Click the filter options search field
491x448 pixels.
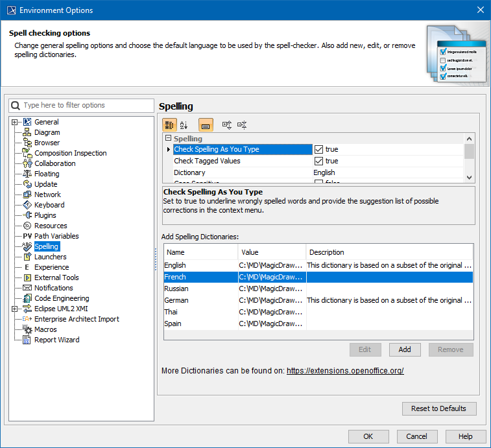[x=87, y=105]
